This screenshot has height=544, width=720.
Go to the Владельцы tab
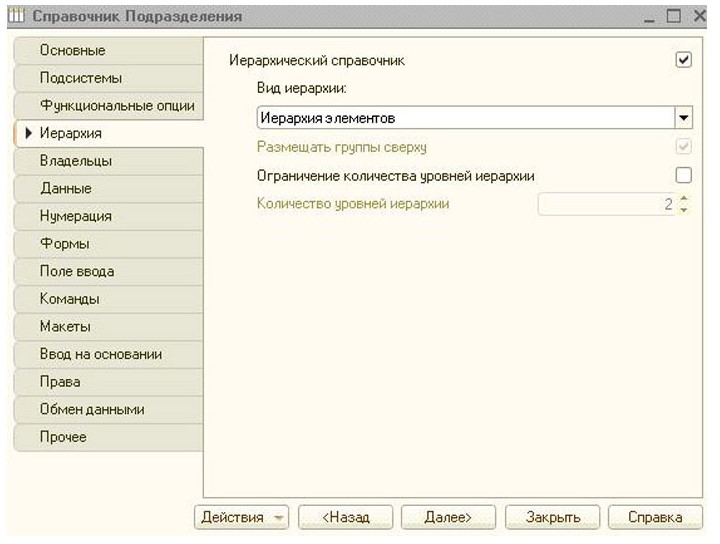click(76, 160)
